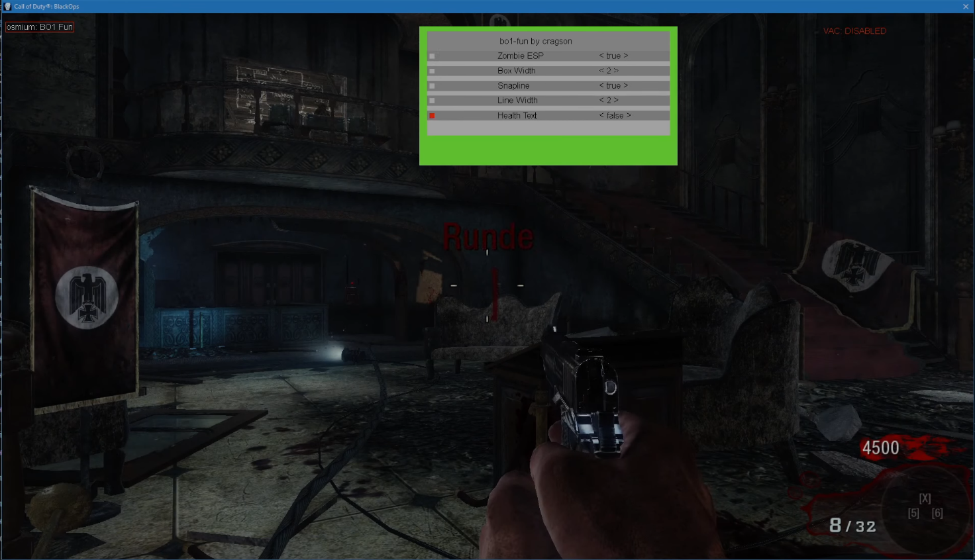Click the grey square indicator beside Snapline

tap(433, 85)
